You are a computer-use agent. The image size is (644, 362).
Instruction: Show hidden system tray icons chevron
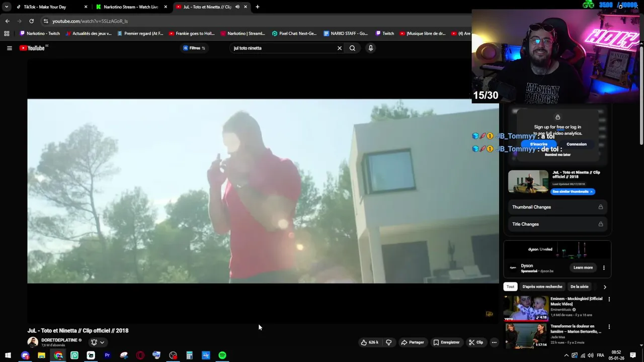click(566, 355)
